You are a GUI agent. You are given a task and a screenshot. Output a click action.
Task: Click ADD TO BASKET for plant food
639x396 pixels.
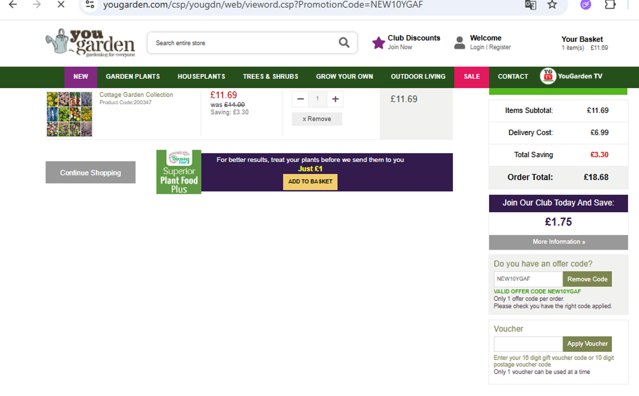(x=310, y=182)
